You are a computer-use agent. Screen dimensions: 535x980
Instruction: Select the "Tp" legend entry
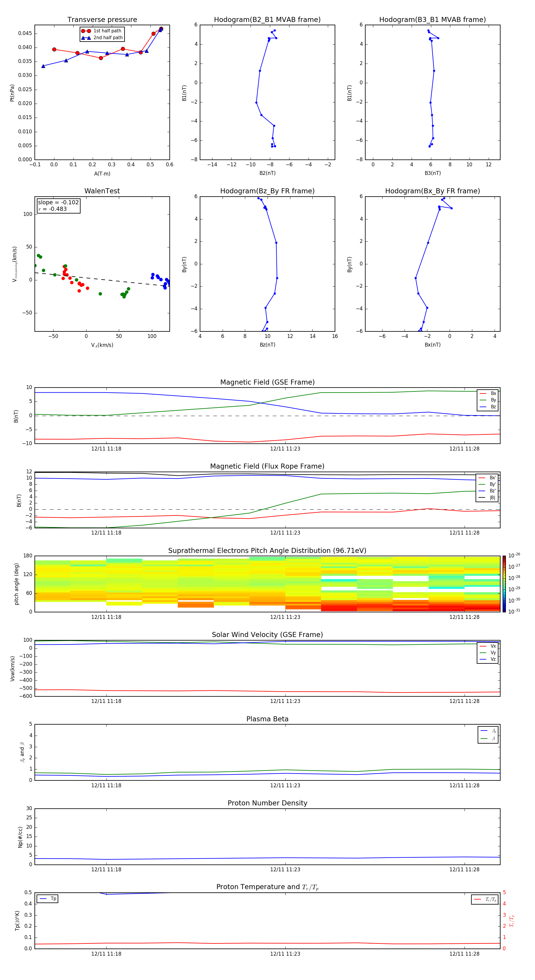pyautogui.click(x=47, y=899)
